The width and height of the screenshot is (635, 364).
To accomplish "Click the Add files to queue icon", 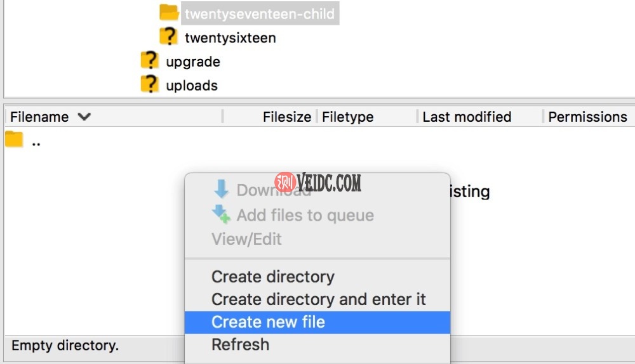I will [221, 214].
